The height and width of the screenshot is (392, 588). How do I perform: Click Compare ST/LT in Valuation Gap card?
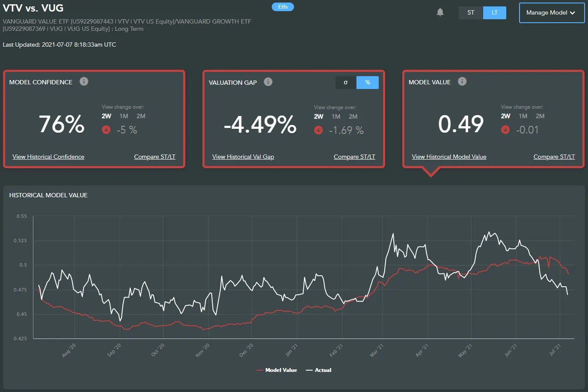(x=354, y=157)
